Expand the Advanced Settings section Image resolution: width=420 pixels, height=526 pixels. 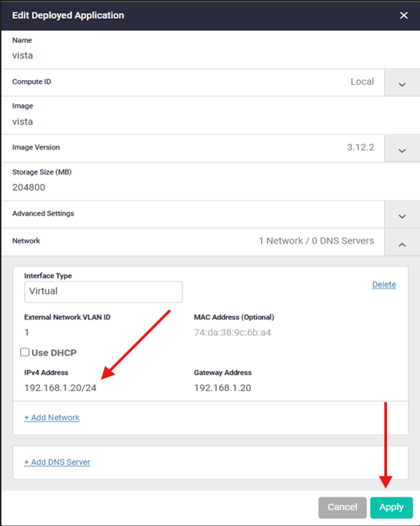coord(402,215)
